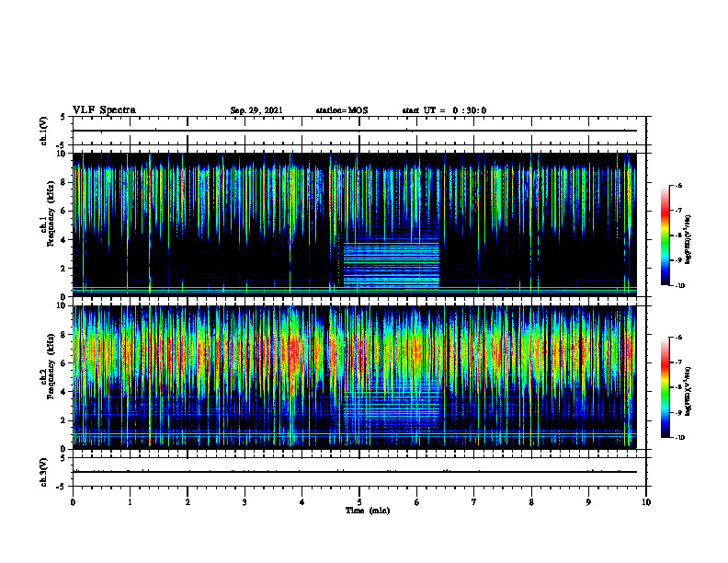Click time-axis tick label "1"
Viewport: 728px width, 563px height.
[x=130, y=502]
